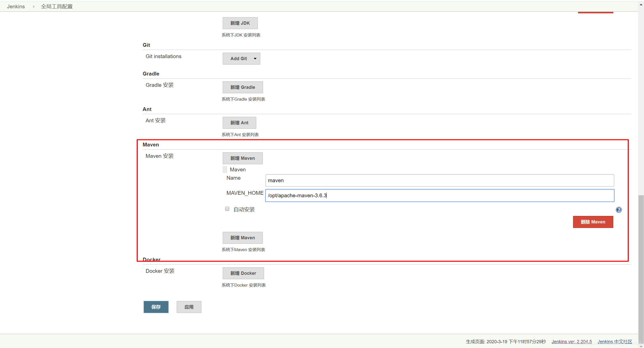Open Jenkins ver. 2.204.5 link

point(572,341)
